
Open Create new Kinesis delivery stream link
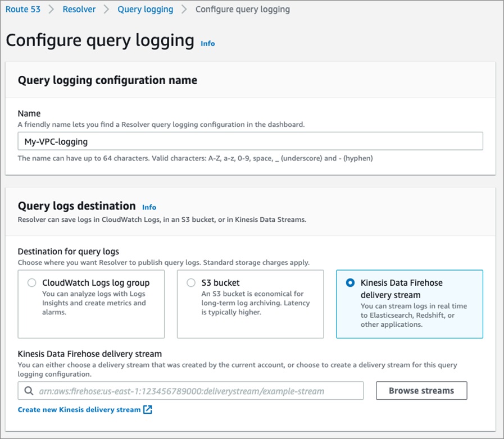79,409
